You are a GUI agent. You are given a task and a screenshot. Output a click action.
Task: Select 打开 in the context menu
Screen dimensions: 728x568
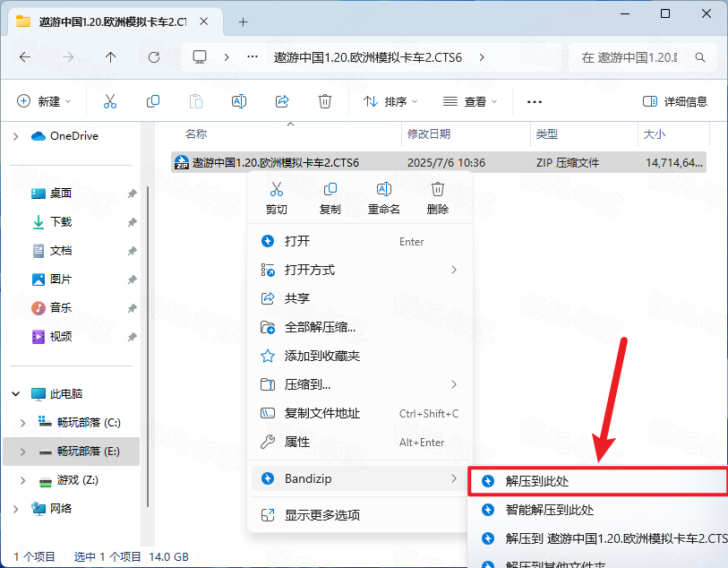[360, 241]
